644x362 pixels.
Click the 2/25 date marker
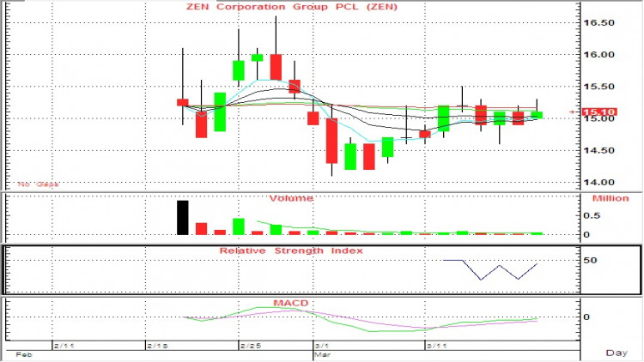tap(251, 346)
